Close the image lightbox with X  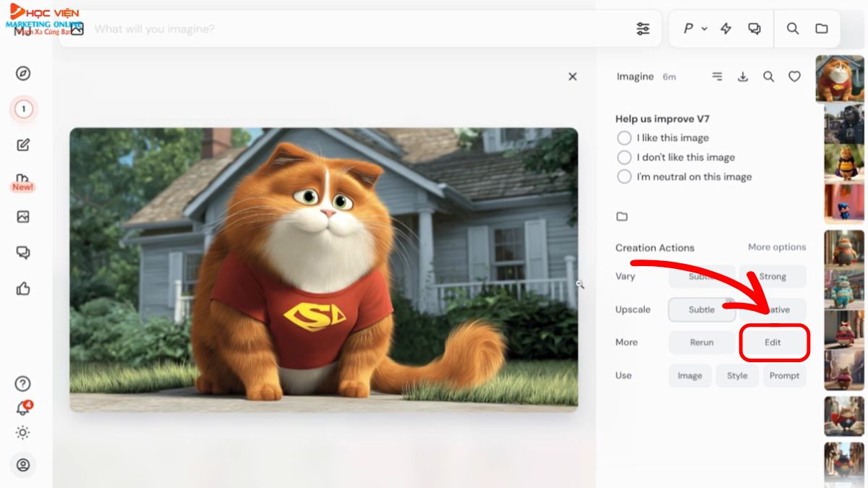[573, 77]
